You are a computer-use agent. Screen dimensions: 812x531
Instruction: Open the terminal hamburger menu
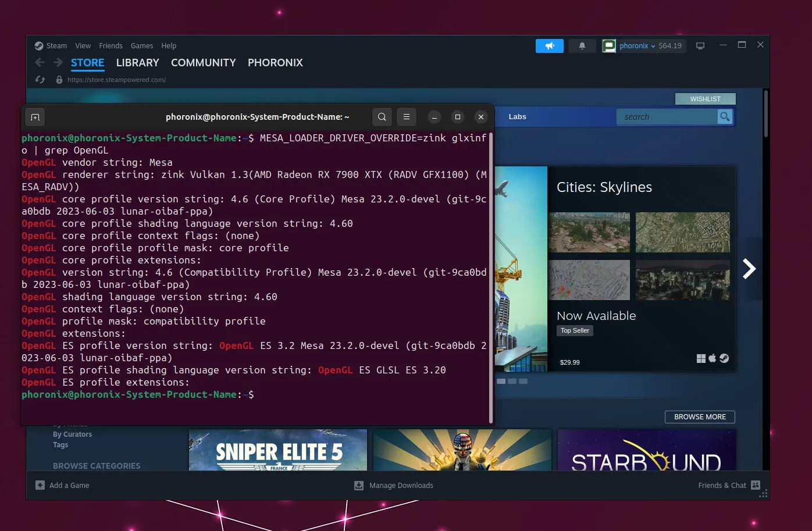pos(407,117)
